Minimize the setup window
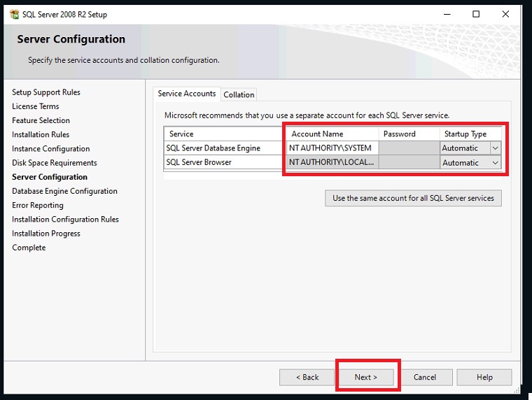 [447, 14]
